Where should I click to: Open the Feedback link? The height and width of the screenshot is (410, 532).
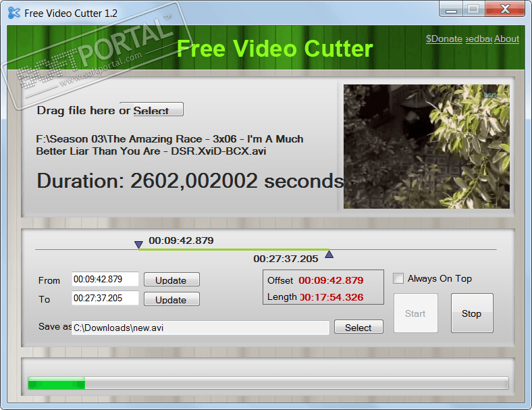(479, 39)
